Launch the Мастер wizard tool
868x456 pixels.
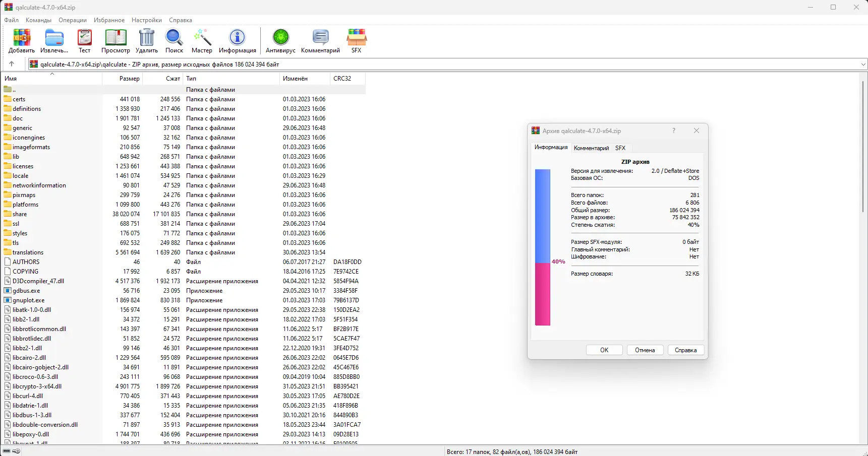point(202,38)
